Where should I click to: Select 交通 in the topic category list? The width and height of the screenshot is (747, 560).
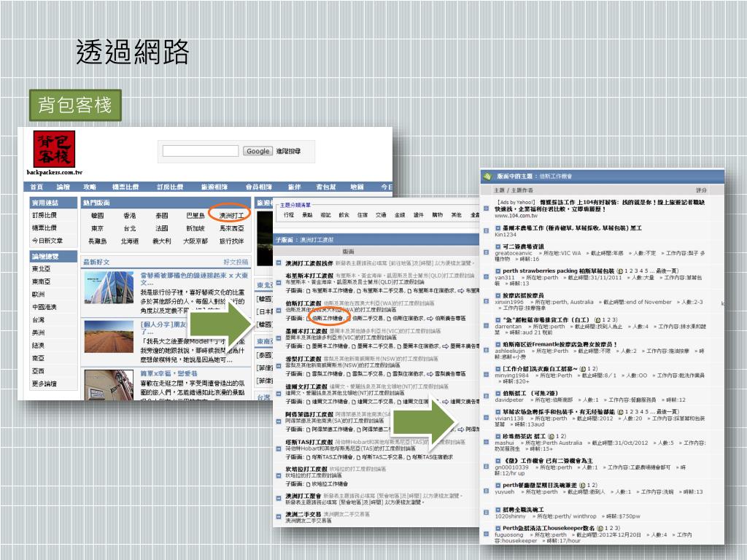(x=381, y=215)
